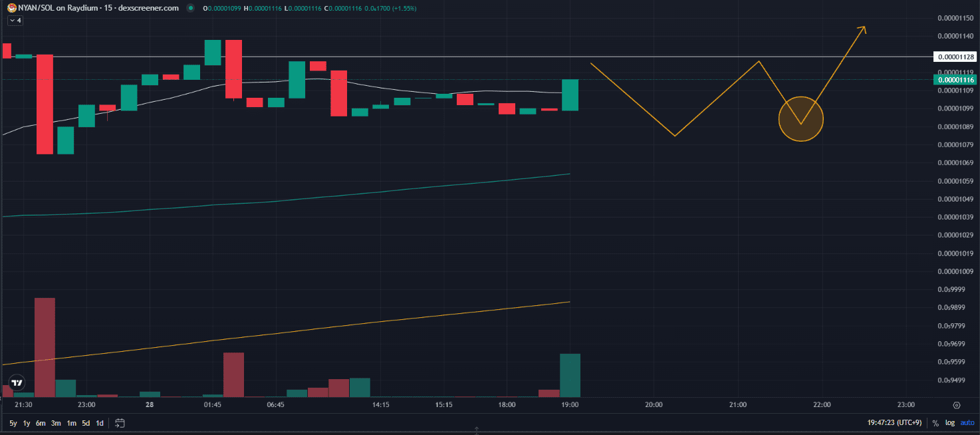Image resolution: width=980 pixels, height=435 pixels.
Task: Select the 1m time range
Action: 71,423
